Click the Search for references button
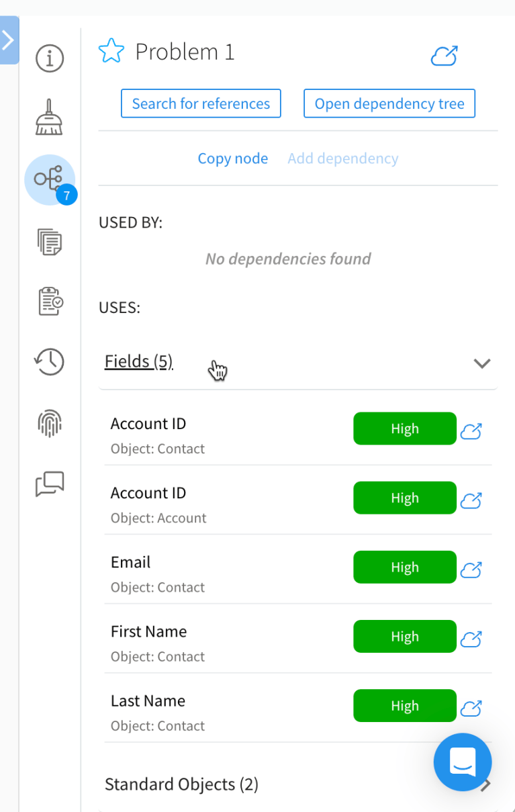This screenshot has width=515, height=812. [201, 103]
